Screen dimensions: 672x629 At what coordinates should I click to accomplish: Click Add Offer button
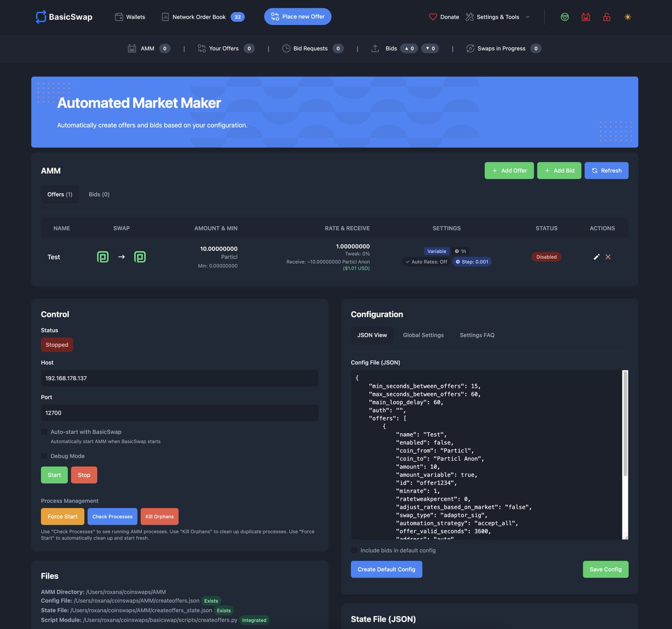pos(509,171)
